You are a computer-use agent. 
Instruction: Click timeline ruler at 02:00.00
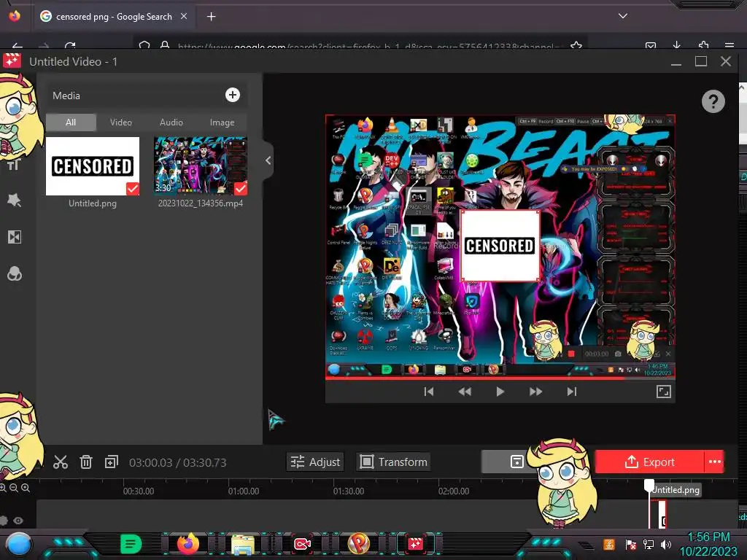click(454, 491)
